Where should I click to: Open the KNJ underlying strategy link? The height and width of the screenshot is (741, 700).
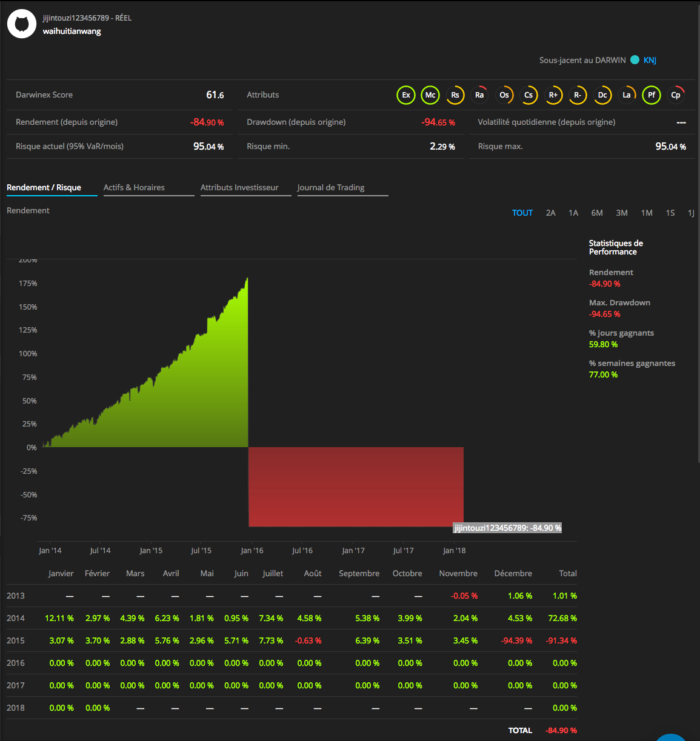point(650,60)
